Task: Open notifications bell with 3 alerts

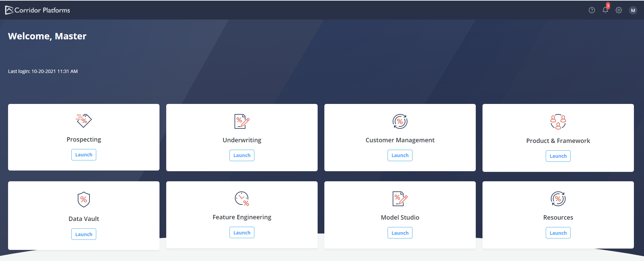Action: point(605,10)
